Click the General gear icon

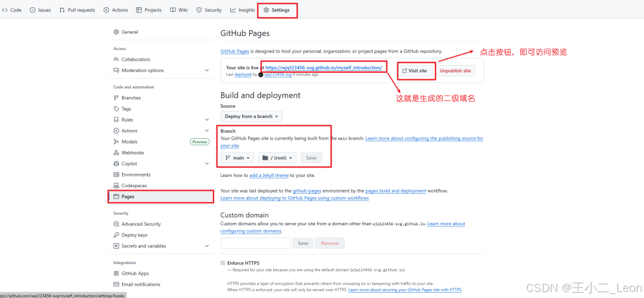click(x=116, y=32)
